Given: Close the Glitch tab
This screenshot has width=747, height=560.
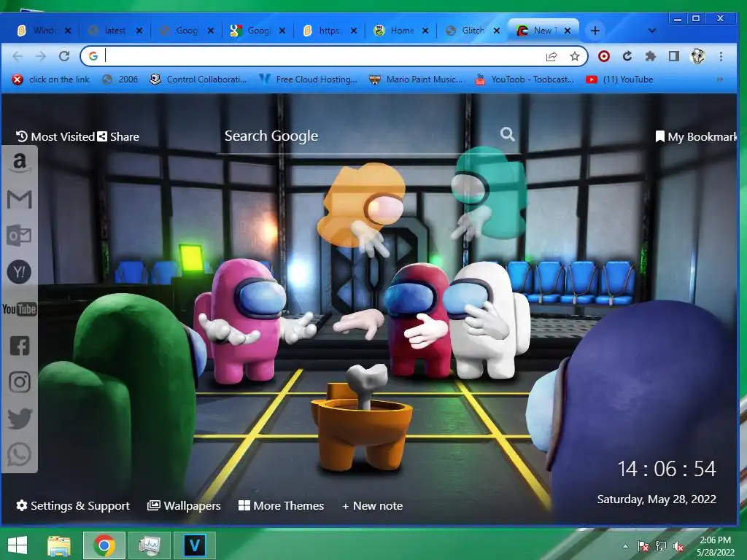Looking at the screenshot, I should click(496, 31).
